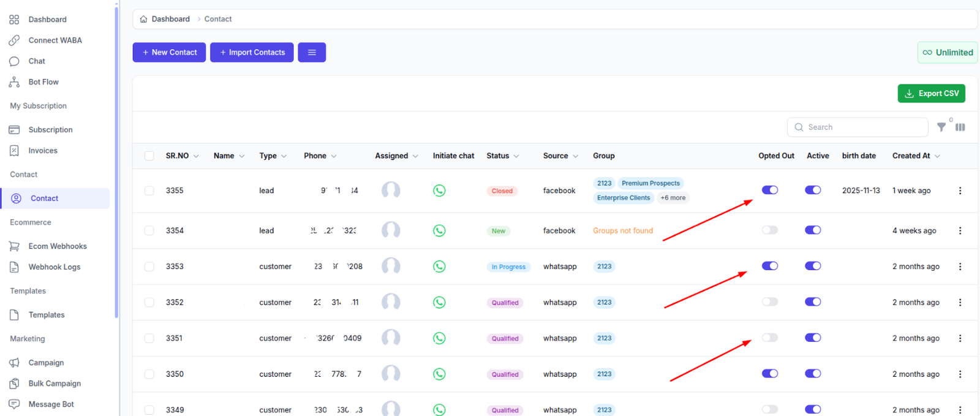The image size is (980, 416).
Task: Open WhatsApp chat for contact 3354
Action: tap(439, 230)
